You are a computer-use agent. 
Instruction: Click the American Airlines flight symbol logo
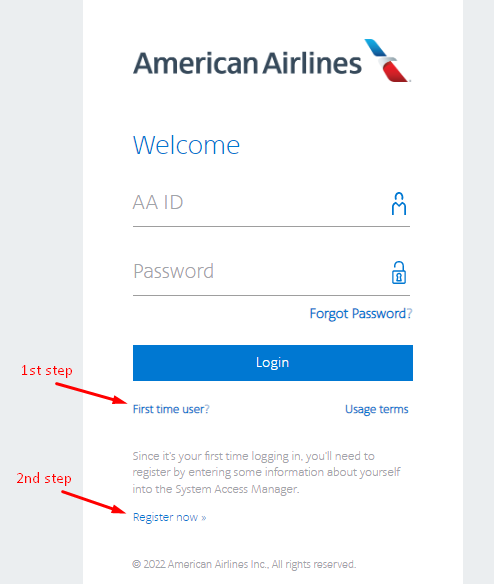(387, 60)
